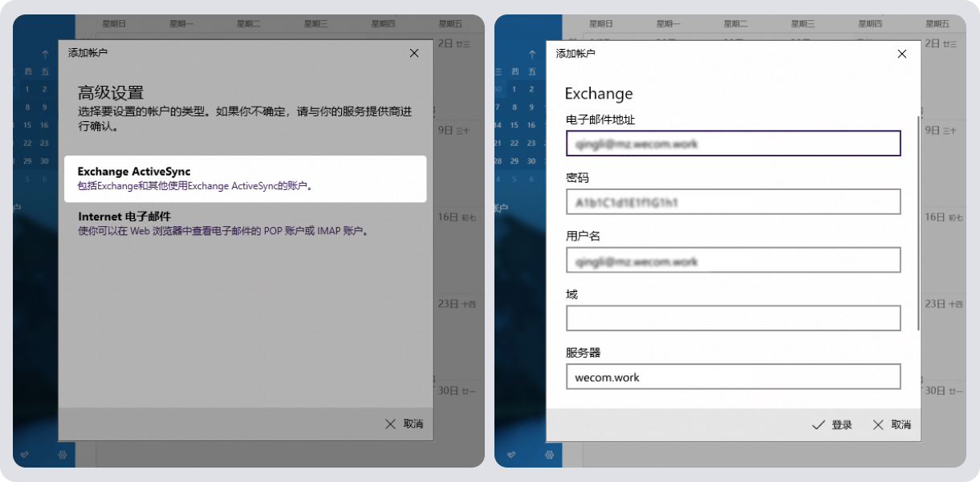Click the 电子邮件地址 email input field
Image resolution: width=980 pixels, height=482 pixels.
click(733, 143)
